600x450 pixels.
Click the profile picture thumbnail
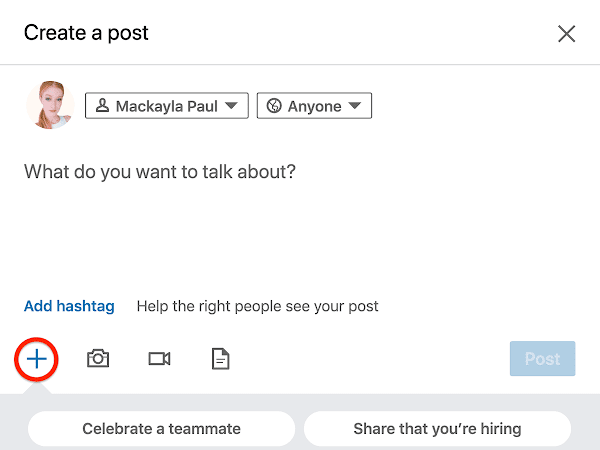(49, 106)
